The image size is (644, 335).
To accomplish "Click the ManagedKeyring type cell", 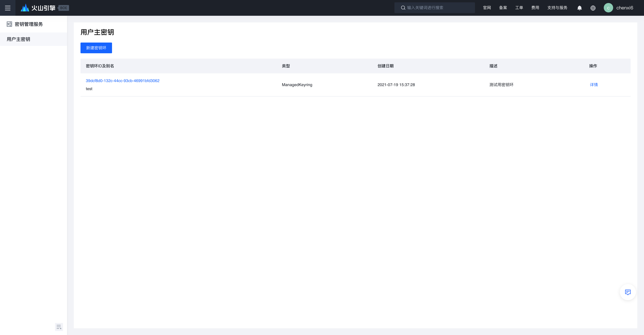I will click(x=297, y=85).
